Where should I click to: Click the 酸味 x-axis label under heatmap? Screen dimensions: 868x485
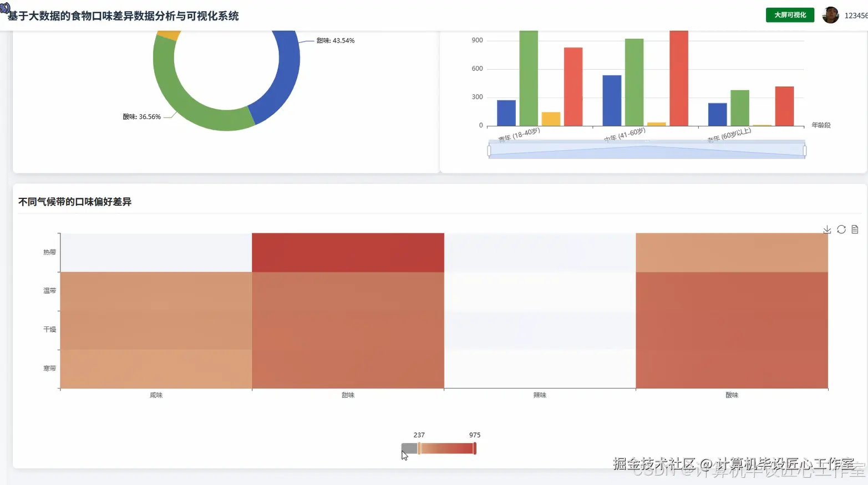coord(732,395)
